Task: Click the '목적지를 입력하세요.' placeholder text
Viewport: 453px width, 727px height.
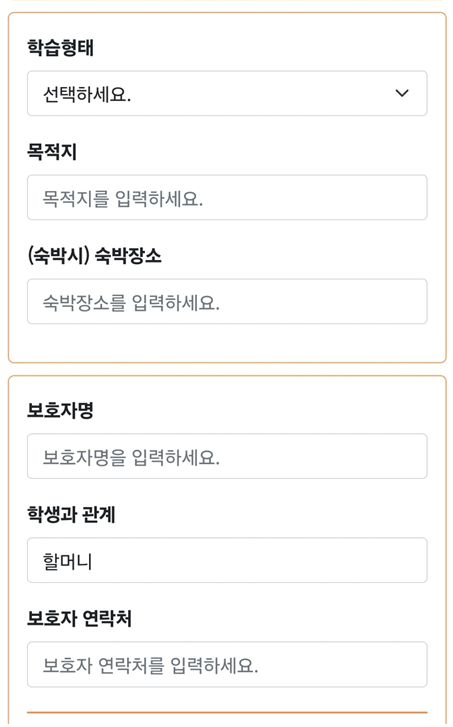Action: pyautogui.click(x=123, y=198)
